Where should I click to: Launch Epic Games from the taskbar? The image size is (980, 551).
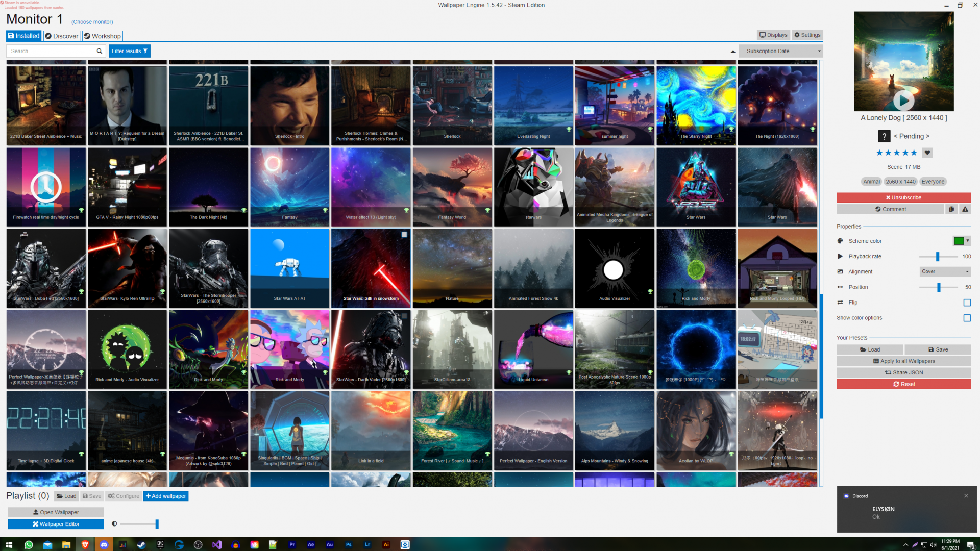click(160, 545)
